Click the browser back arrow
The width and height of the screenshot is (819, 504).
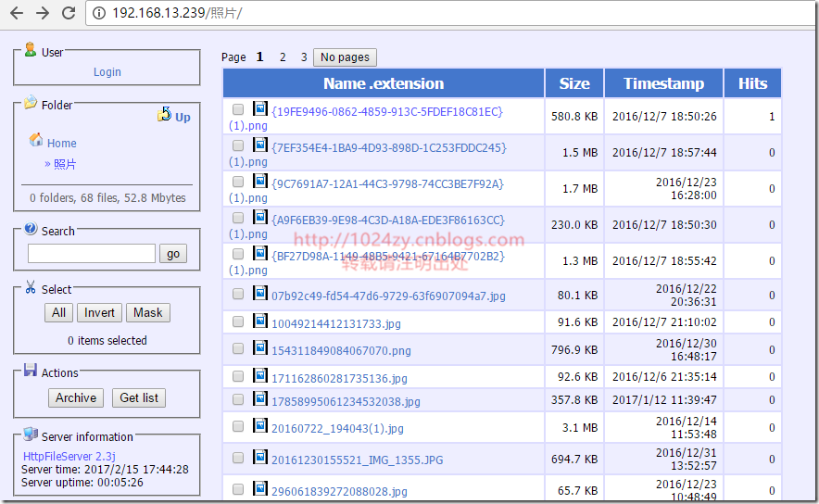pyautogui.click(x=17, y=13)
